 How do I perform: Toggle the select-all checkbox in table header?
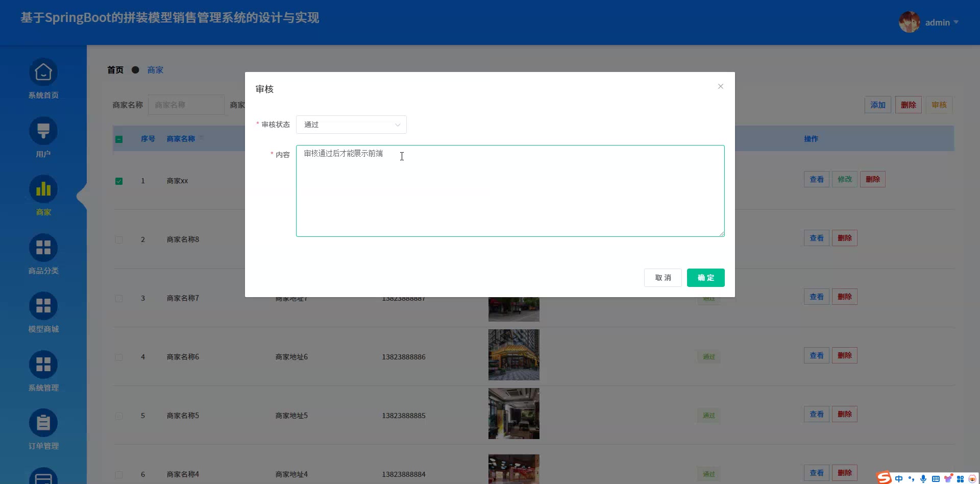point(119,139)
